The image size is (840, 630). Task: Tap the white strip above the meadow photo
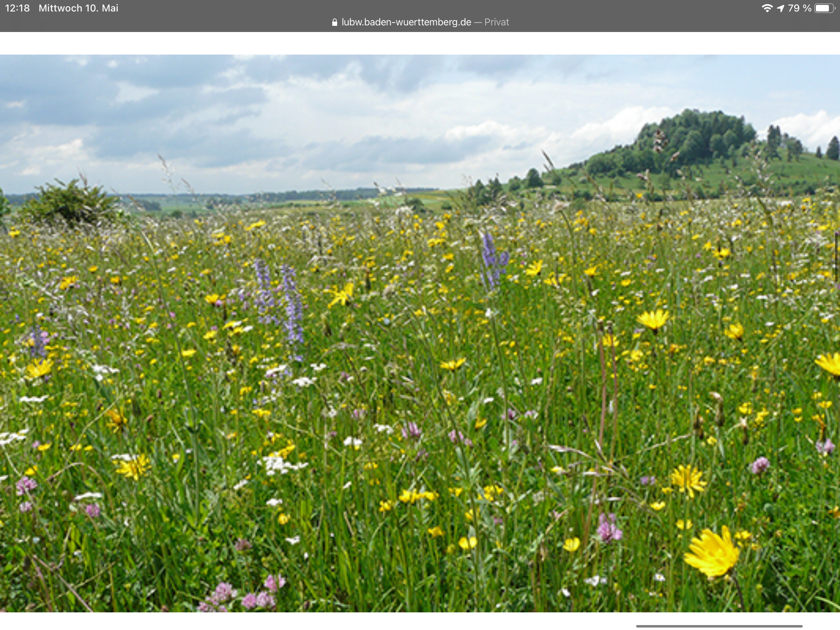420,43
